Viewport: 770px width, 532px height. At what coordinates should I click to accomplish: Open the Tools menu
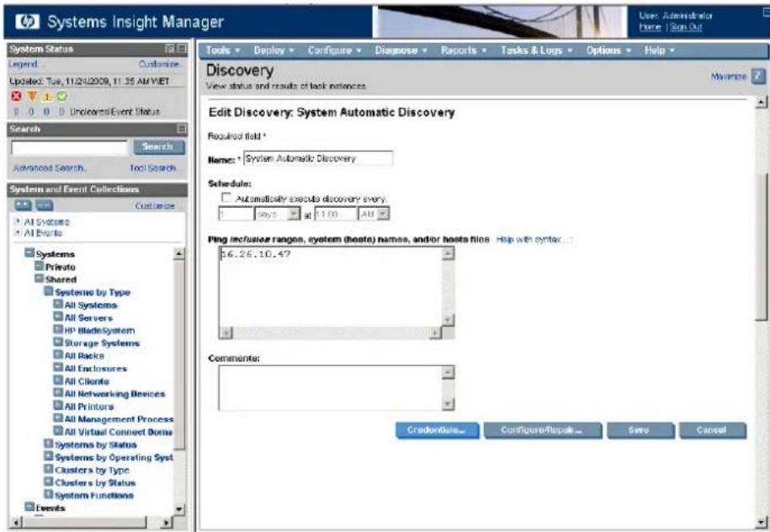(x=222, y=51)
